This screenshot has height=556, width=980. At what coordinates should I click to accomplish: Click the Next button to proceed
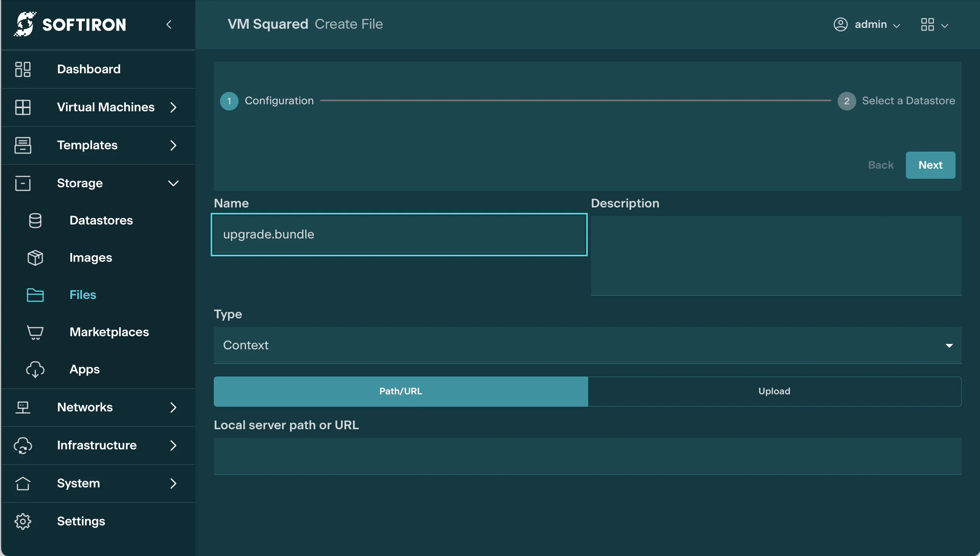point(930,165)
